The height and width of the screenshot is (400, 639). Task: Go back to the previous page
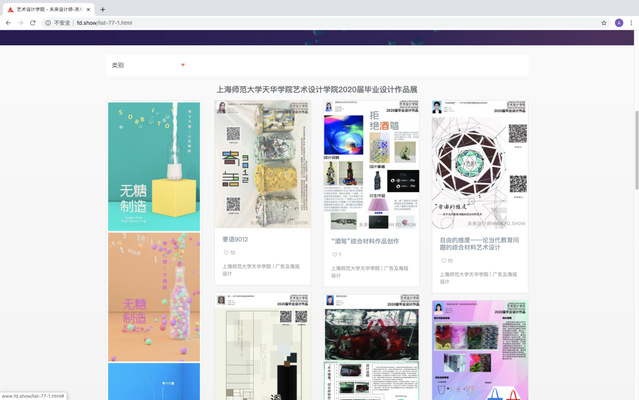click(x=8, y=23)
